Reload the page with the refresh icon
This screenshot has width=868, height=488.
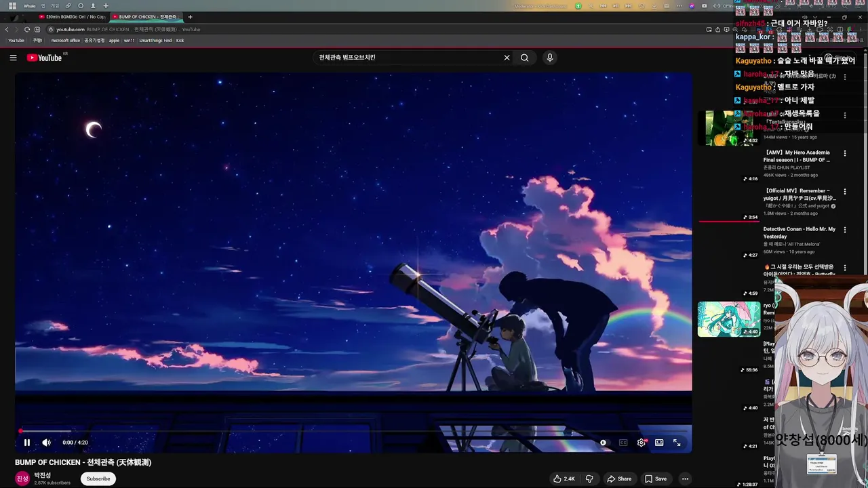pyautogui.click(x=26, y=29)
